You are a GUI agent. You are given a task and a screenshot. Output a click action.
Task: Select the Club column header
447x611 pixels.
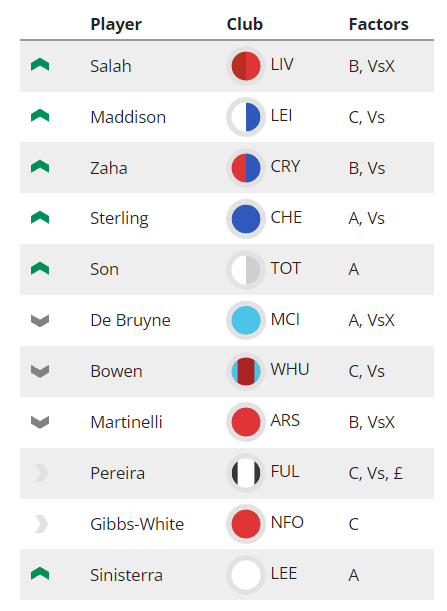pyautogui.click(x=245, y=24)
